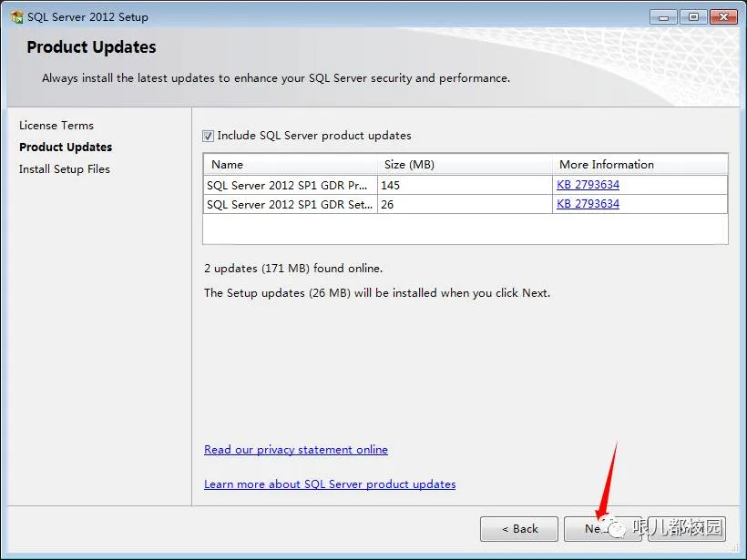Minimize the SQL Server 2012 Setup window
The image size is (747, 560).
[x=663, y=17]
